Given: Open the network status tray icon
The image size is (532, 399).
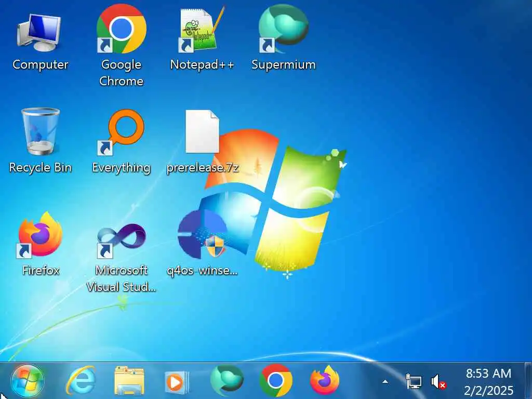Looking at the screenshot, I should point(414,382).
